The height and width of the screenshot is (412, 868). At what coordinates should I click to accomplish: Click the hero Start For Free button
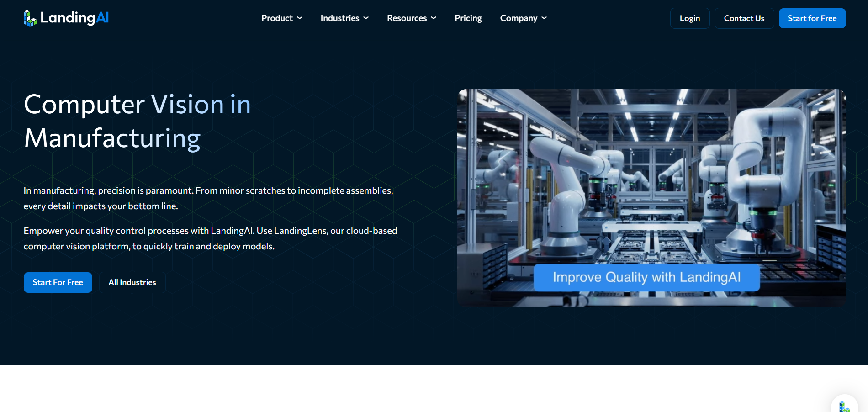click(x=58, y=282)
